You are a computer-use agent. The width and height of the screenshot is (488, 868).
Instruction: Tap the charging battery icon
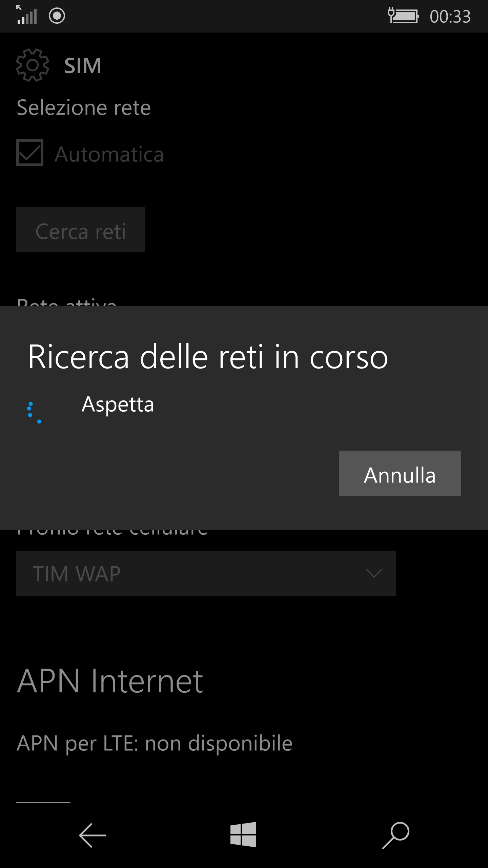click(403, 16)
